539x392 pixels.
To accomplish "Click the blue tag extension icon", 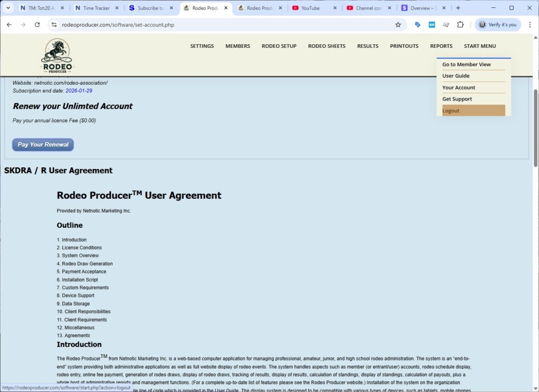I will [417, 24].
